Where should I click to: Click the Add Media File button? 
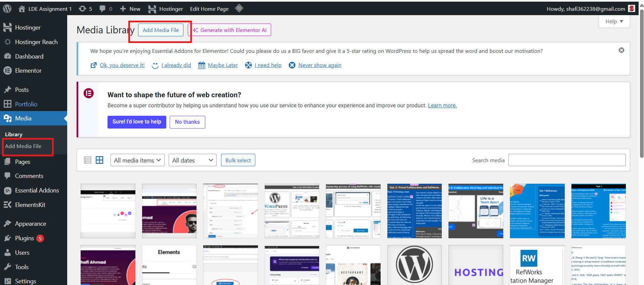coord(161,30)
